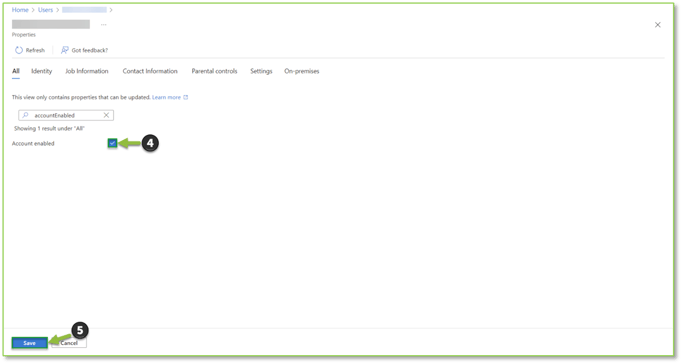Viewport: 682px width, 364px height.
Task: Click the magnifier icon in the search box
Action: tap(25, 115)
